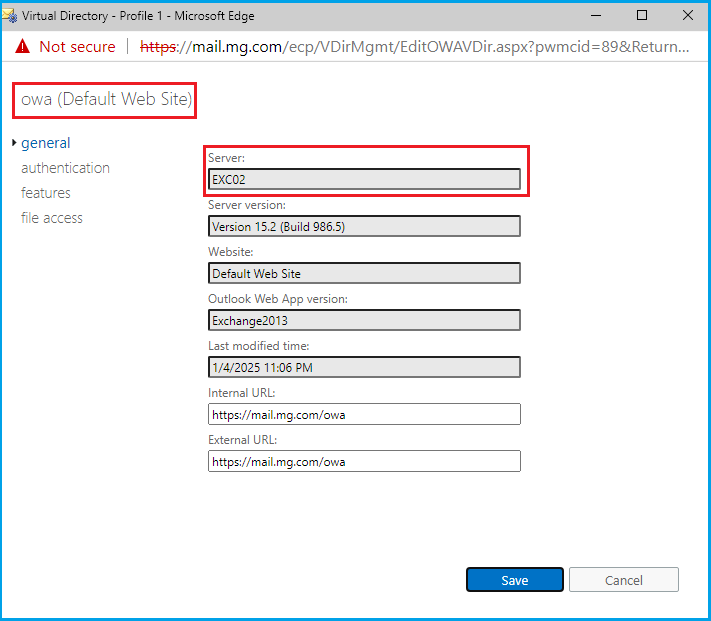Click into the Internal URL field
The width and height of the screenshot is (711, 621).
point(364,414)
